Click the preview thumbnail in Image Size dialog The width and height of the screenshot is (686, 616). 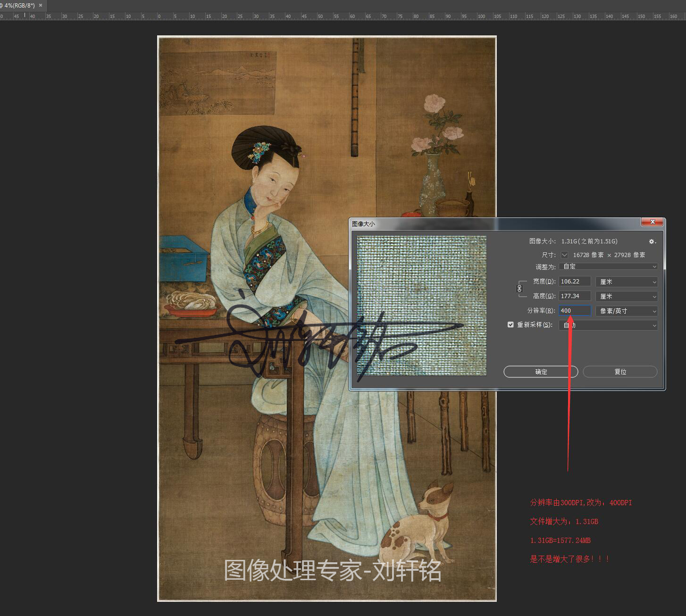[x=422, y=306]
